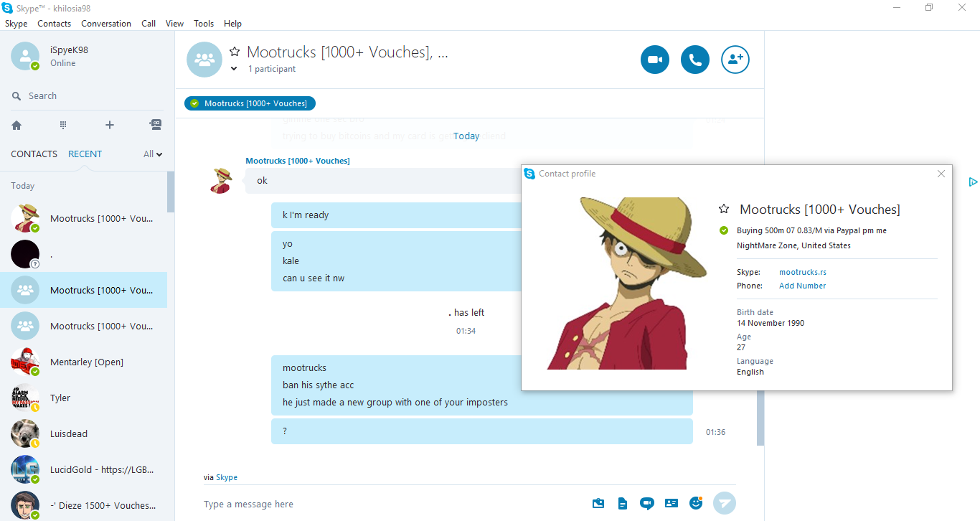This screenshot has width=980, height=521.
Task: Open the Call menu
Action: click(149, 24)
